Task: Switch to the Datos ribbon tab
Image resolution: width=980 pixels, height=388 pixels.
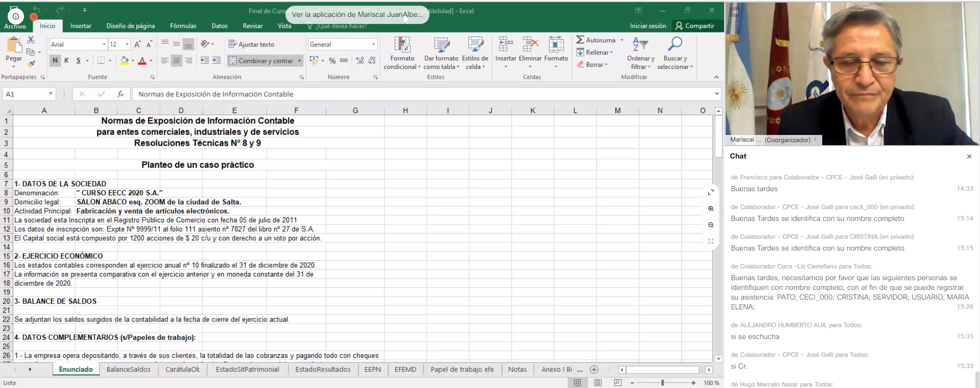Action: tap(220, 26)
